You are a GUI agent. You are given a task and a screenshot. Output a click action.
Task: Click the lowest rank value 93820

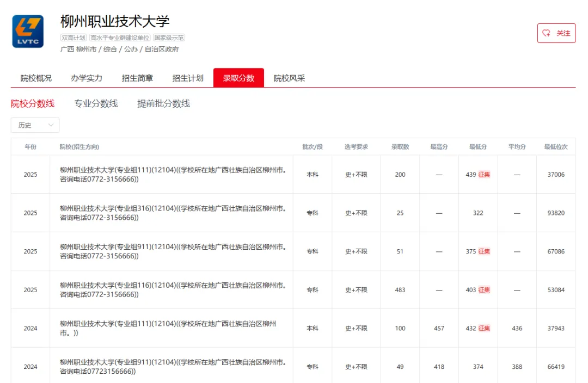coord(556,213)
